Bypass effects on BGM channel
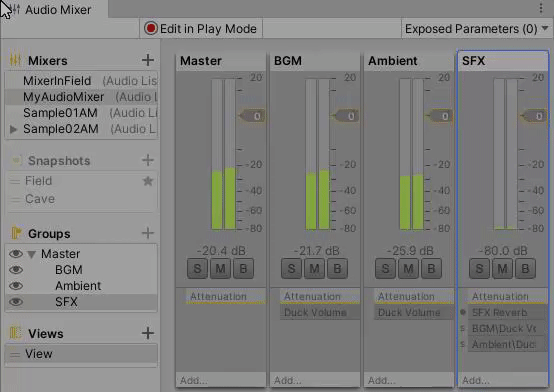554x392 pixels. click(337, 269)
